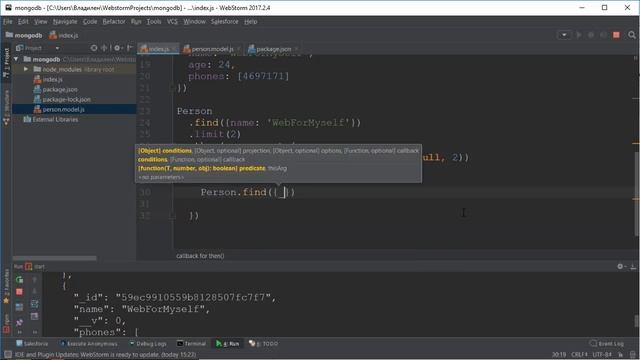Viewport: 640px width, 360px height.
Task: Hide the Project panel with the hide icon
Action: pos(129,48)
